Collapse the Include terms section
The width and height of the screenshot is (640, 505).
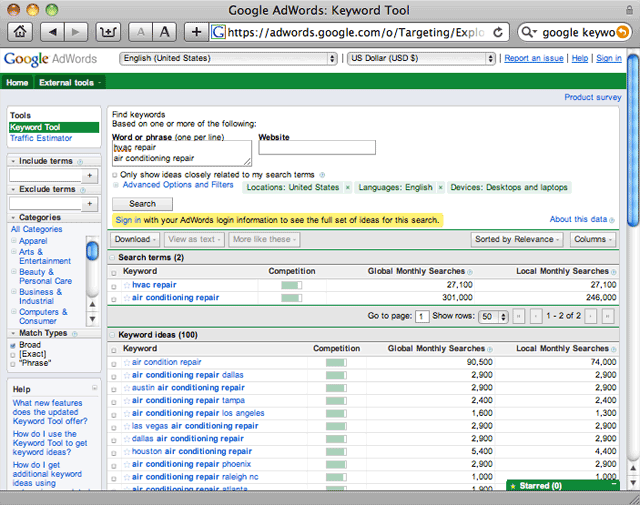(13, 161)
